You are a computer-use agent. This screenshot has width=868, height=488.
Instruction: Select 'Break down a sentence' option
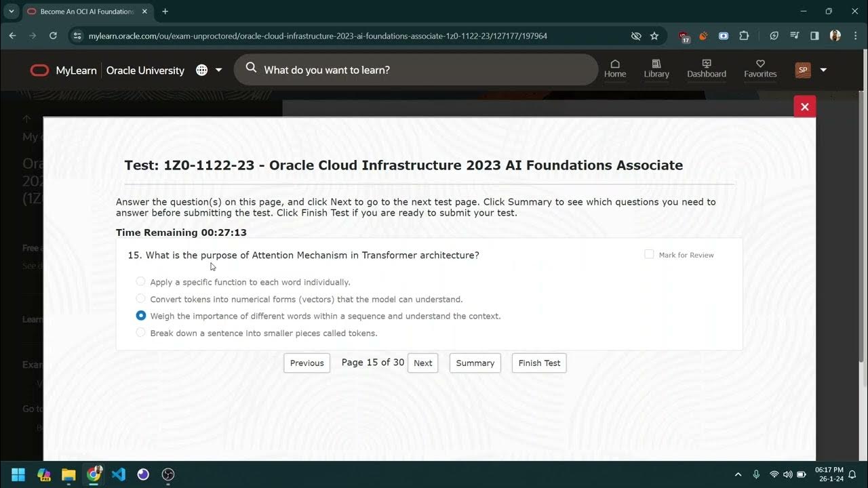click(x=140, y=332)
